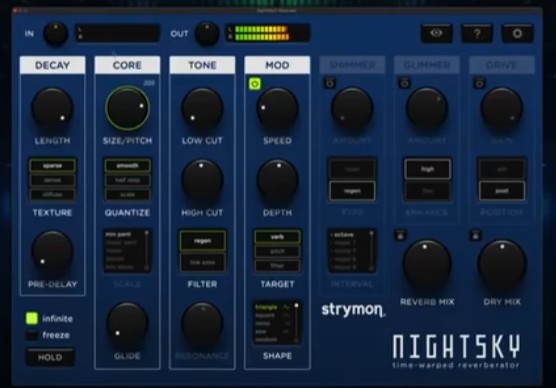This screenshot has height=388, width=556.
Task: Set Quantize to half step
Action: click(127, 180)
